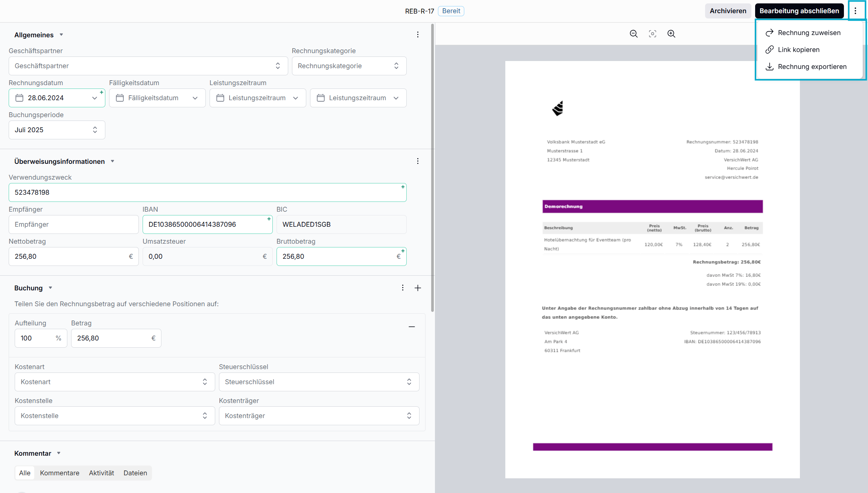This screenshot has width=868, height=493.
Task: Collapse the Kommentar section
Action: [59, 453]
